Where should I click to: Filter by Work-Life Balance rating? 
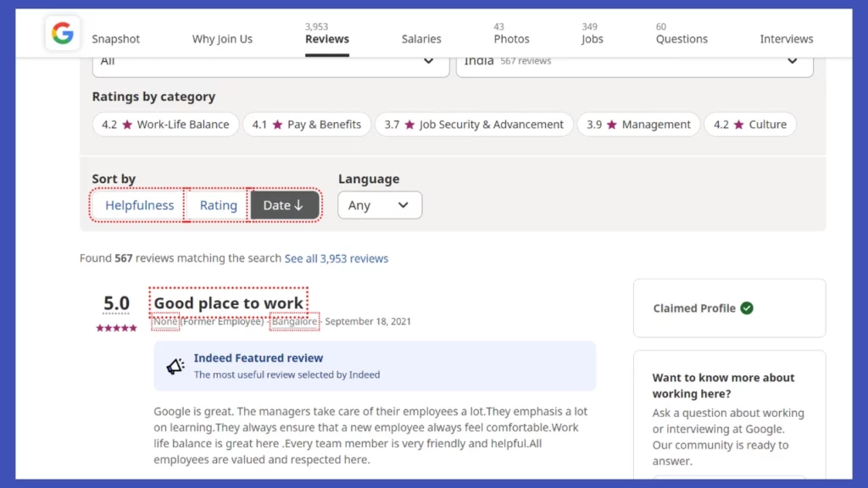(165, 125)
